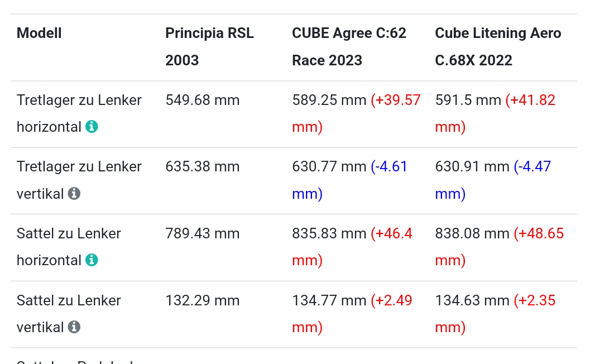Click the 635.38 mm cell
The height and width of the screenshot is (364, 595).
coord(202,167)
